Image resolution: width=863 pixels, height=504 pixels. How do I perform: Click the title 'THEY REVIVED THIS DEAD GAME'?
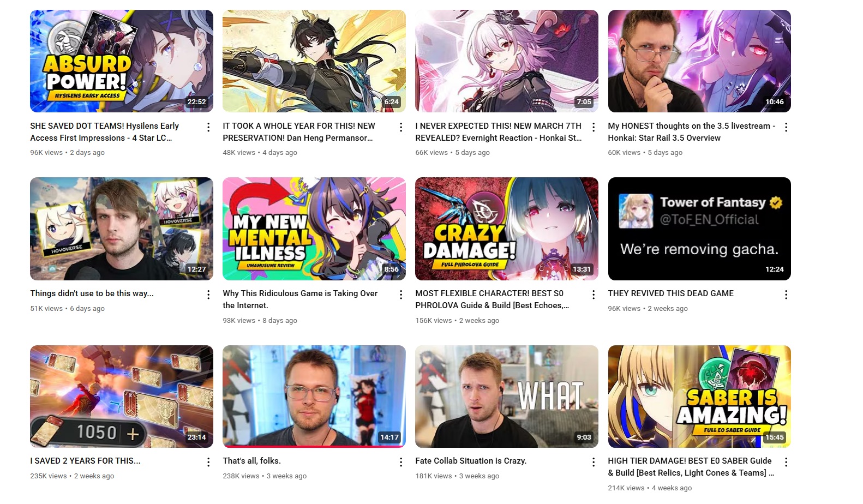coord(671,293)
